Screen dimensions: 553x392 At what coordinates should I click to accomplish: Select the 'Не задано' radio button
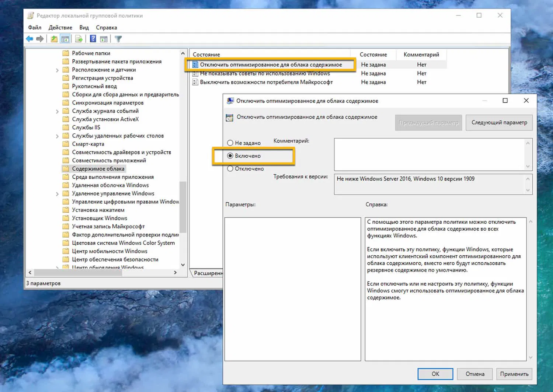(230, 143)
